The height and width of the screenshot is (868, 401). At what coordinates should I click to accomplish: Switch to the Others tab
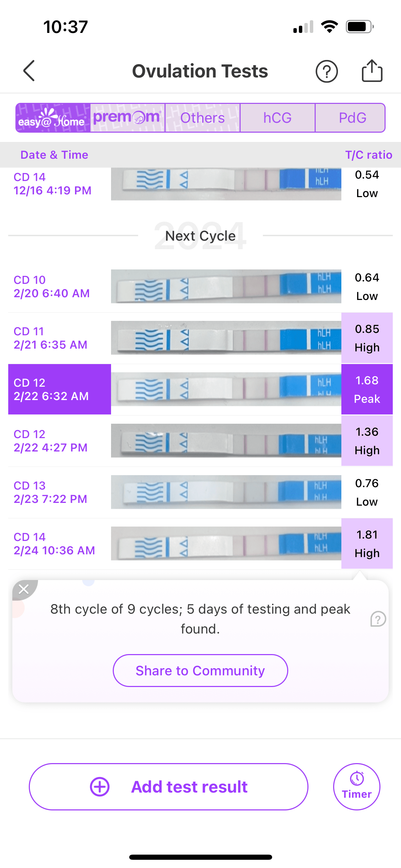pyautogui.click(x=203, y=118)
